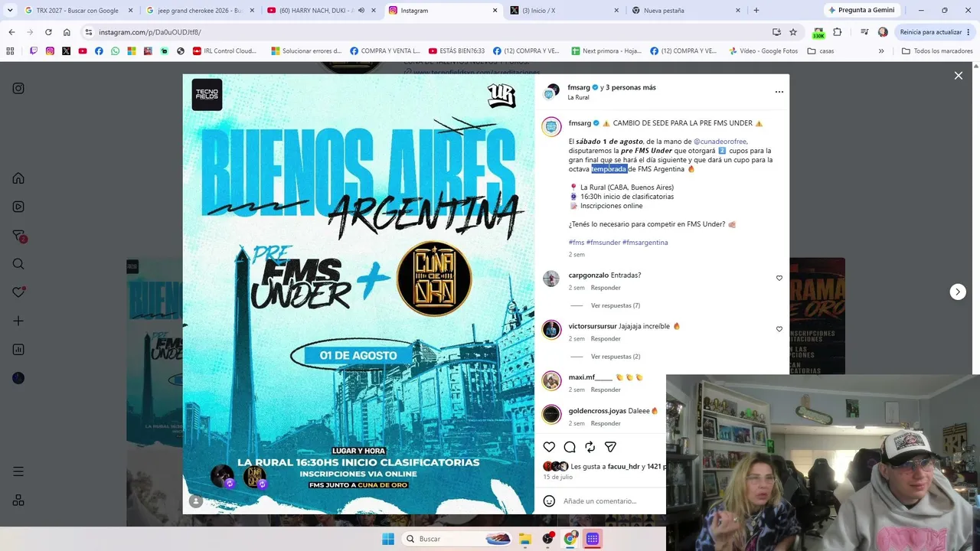This screenshot has height=551, width=980.
Task: Go back to the previous page
Action: pos(11,32)
